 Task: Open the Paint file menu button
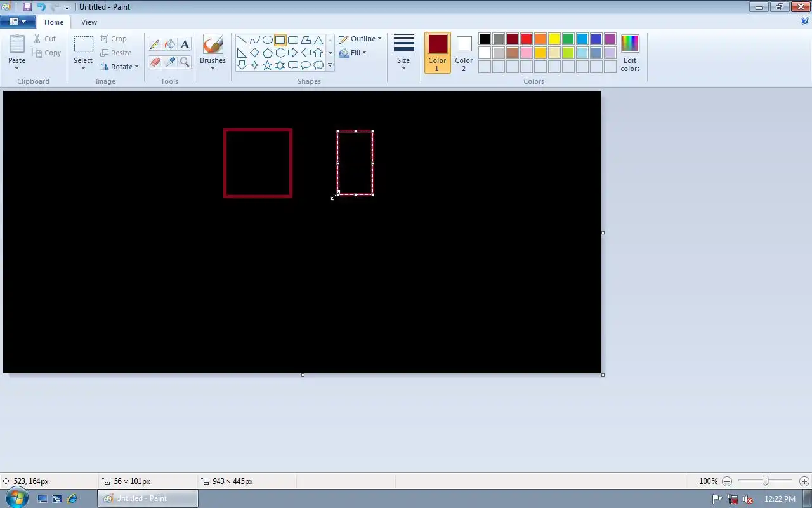pos(18,22)
